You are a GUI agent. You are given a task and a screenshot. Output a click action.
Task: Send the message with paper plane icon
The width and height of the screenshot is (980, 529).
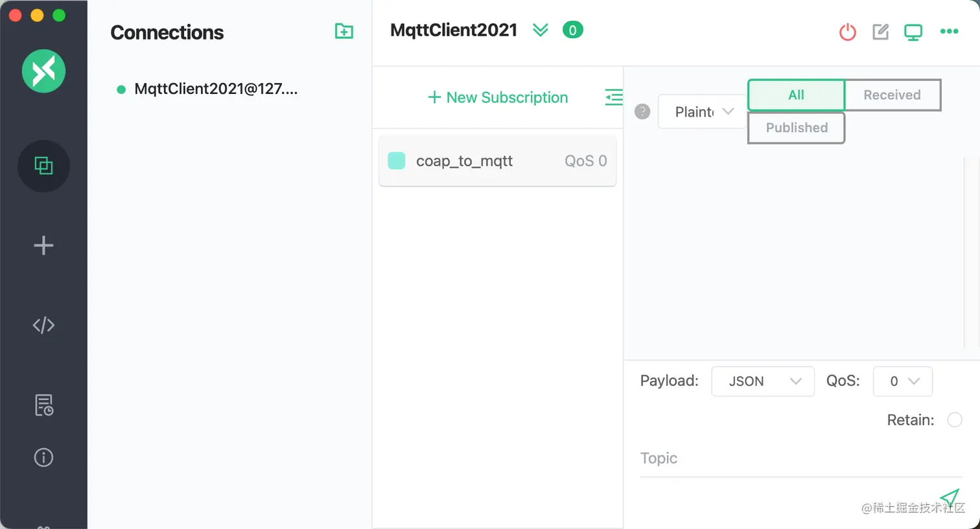[950, 498]
